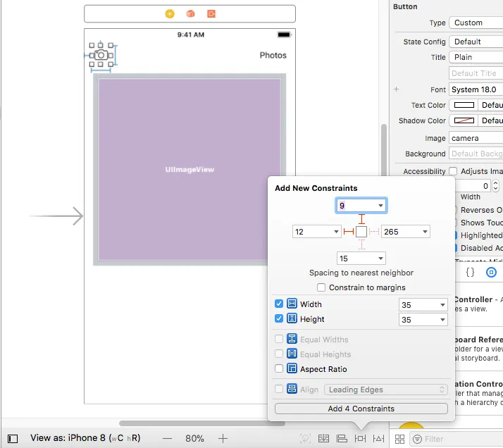Click the Shadow Color swatch
The height and width of the screenshot is (448, 503).
pyautogui.click(x=464, y=120)
